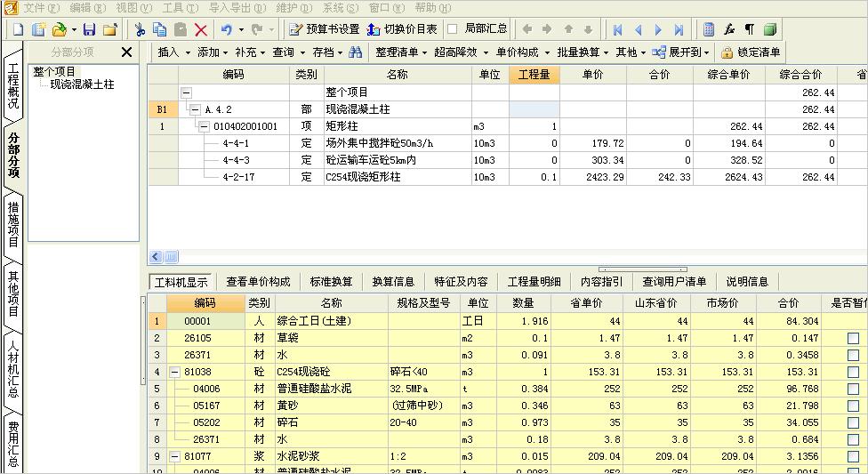This screenshot has width=868, height=474.
Task: Click the Cut scissors icon
Action: tap(140, 29)
